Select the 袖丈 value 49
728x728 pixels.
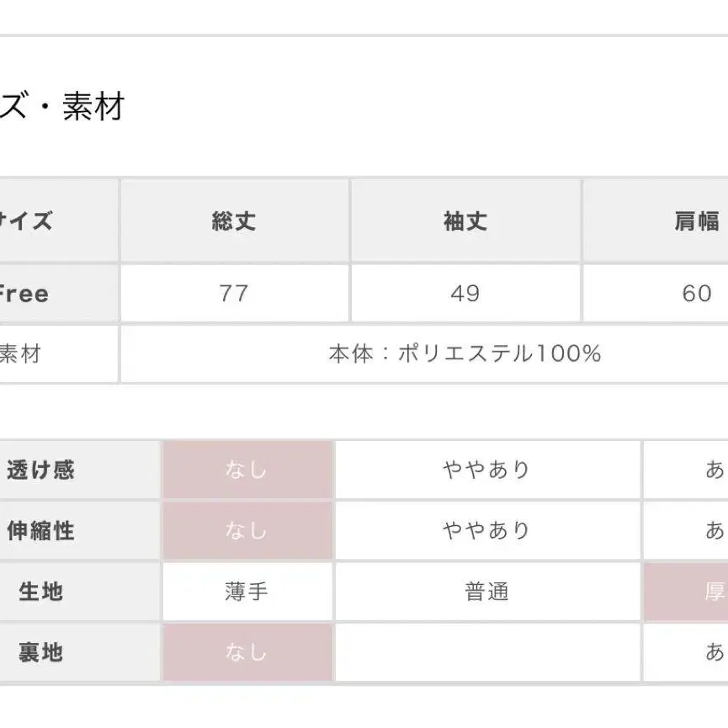[x=465, y=294]
